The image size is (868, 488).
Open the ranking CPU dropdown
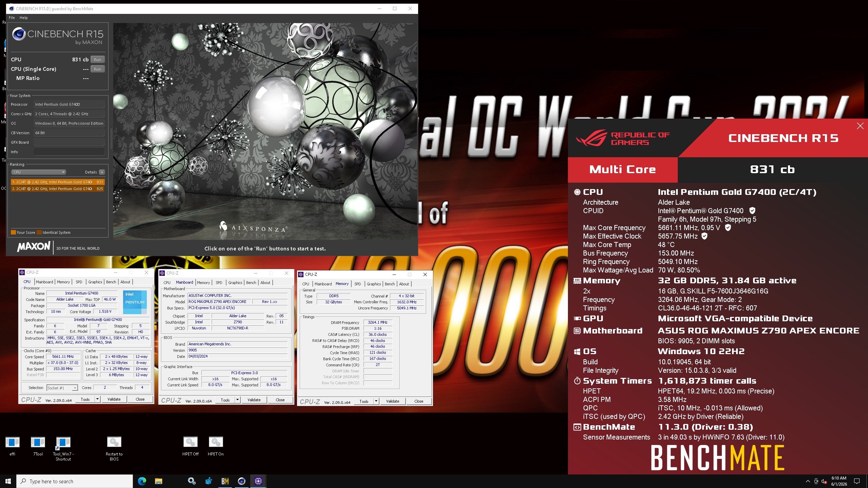pyautogui.click(x=39, y=172)
